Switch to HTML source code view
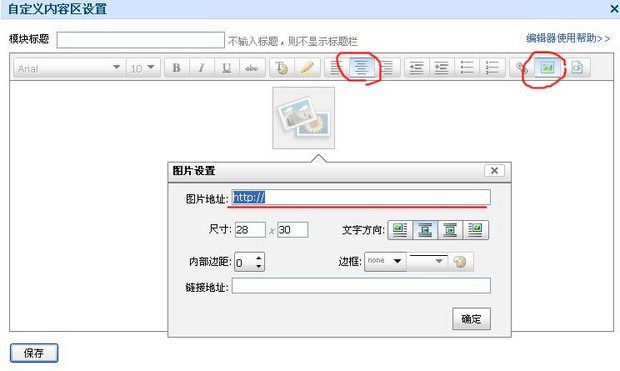The image size is (620, 371). [577, 68]
